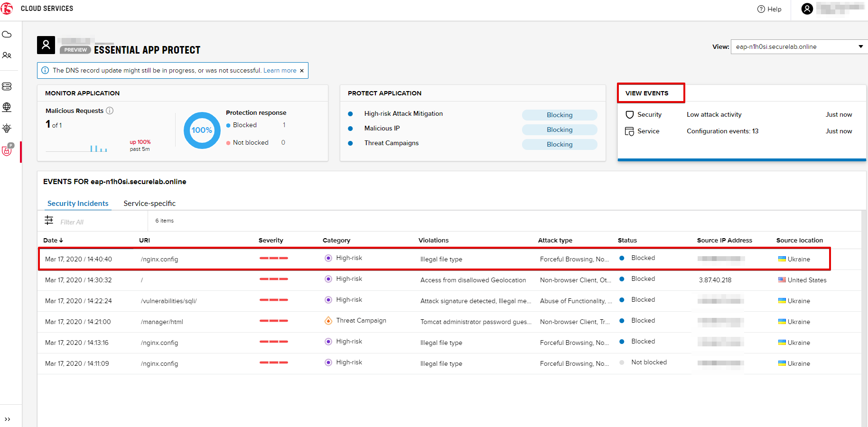Click the Security shield icon
868x427 pixels.
(x=630, y=115)
